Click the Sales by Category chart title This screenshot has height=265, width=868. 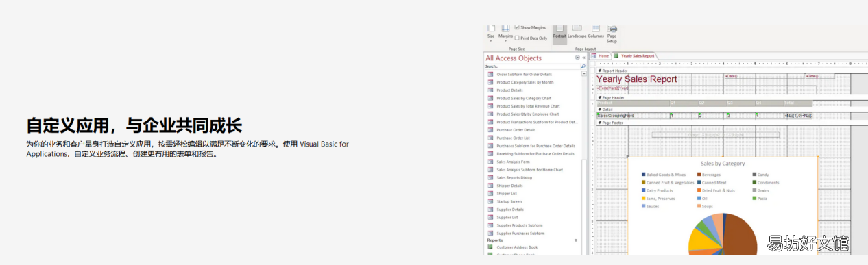click(722, 164)
